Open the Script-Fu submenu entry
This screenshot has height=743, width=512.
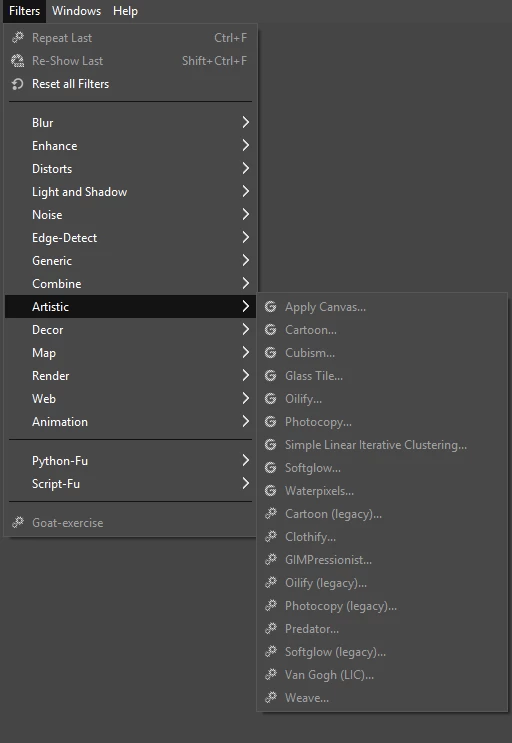click(130, 483)
